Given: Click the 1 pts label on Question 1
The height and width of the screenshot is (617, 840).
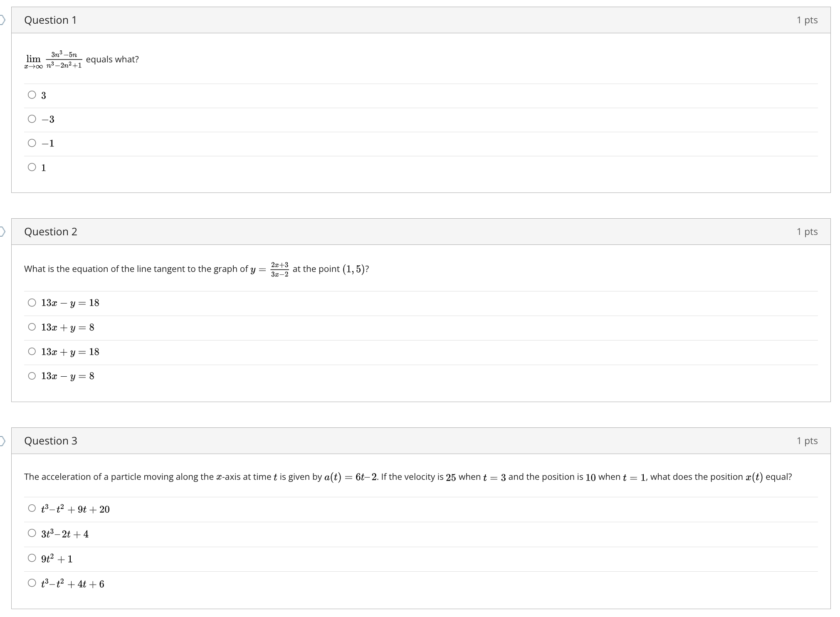Looking at the screenshot, I should pos(807,20).
